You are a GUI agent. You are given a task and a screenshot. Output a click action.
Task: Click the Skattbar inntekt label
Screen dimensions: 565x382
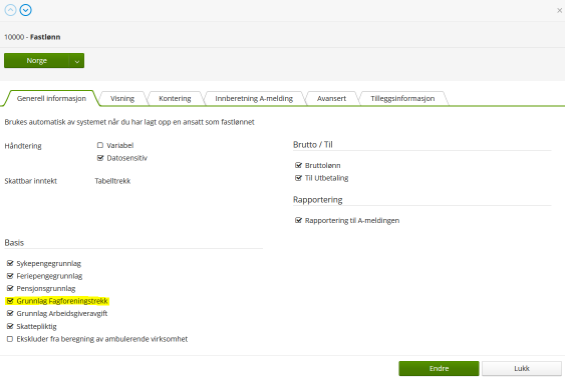tap(31, 181)
